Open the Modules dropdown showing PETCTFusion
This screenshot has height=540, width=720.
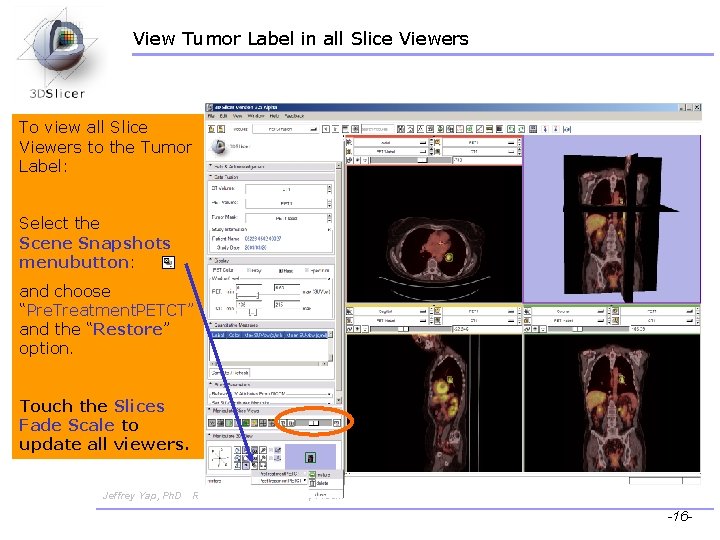pos(286,129)
